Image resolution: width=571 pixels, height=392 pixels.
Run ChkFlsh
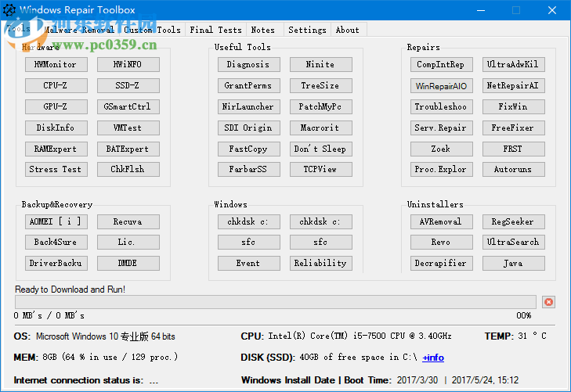pyautogui.click(x=128, y=169)
